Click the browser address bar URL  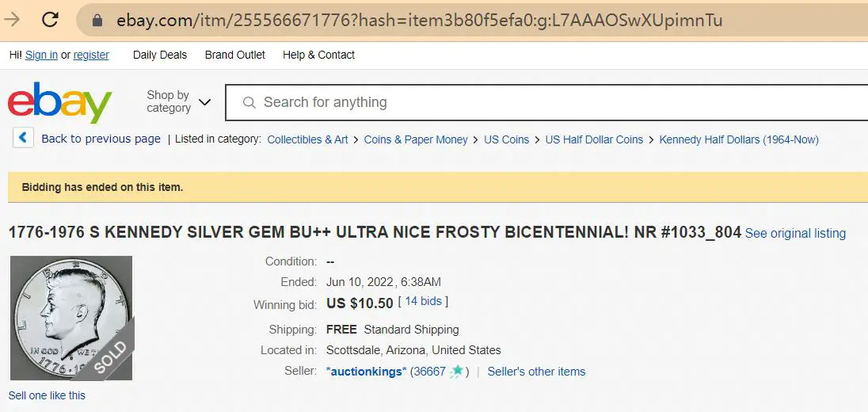(x=419, y=21)
